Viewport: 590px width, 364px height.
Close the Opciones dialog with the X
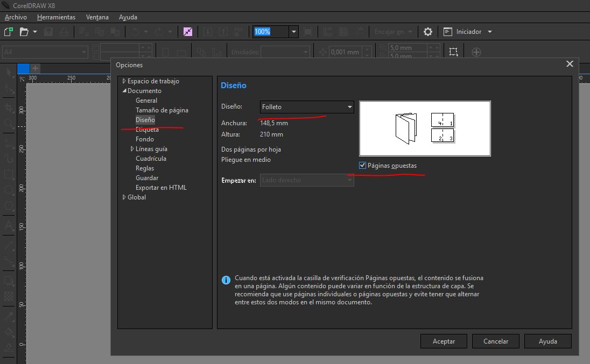570,64
